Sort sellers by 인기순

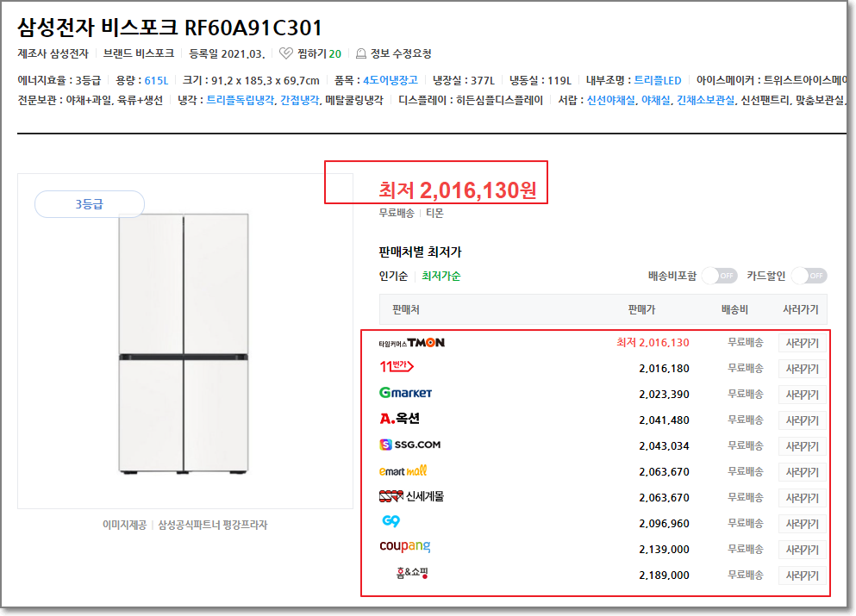pyautogui.click(x=393, y=276)
